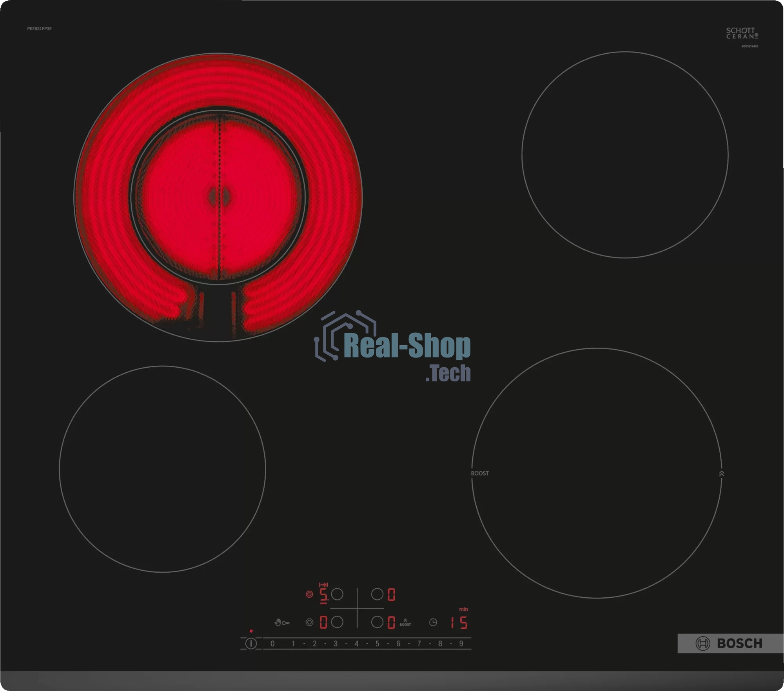Screen dimensions: 784x691
Task: Tap the main power on/off button
Action: [x=251, y=643]
